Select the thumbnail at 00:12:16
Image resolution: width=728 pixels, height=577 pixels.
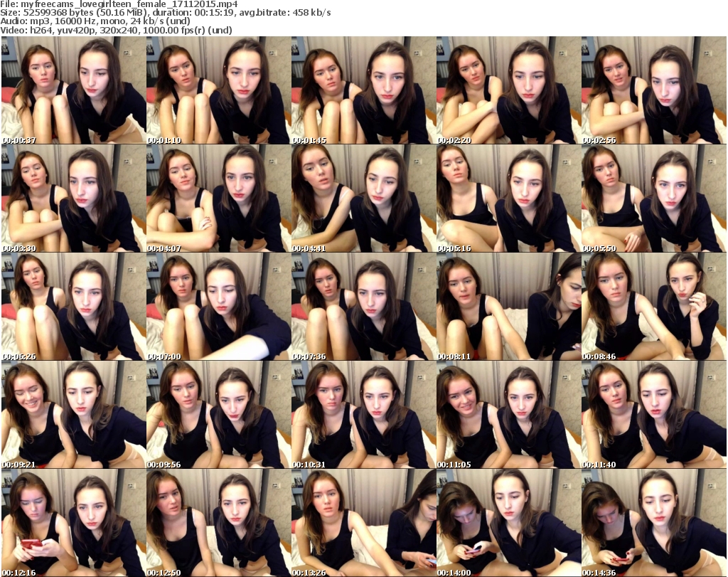73,523
